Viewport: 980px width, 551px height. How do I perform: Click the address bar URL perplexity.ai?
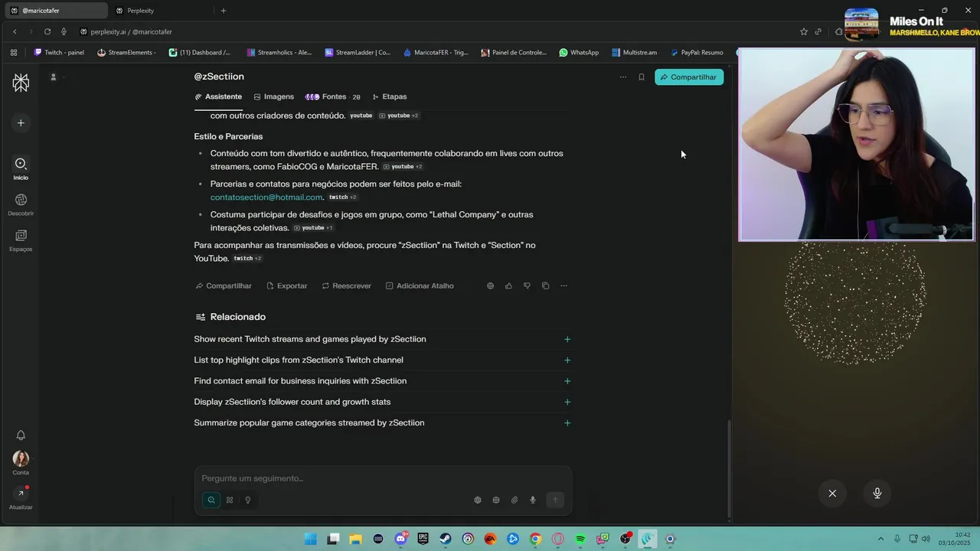131,32
